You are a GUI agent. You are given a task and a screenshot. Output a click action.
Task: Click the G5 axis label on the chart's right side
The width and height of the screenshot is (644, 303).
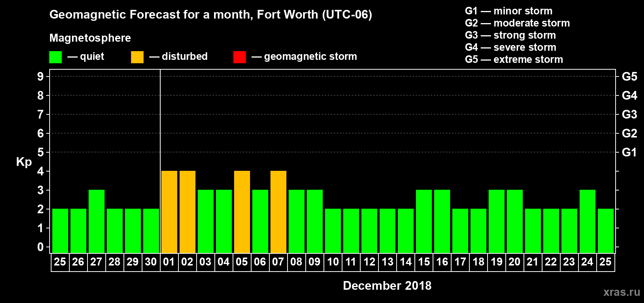(630, 77)
